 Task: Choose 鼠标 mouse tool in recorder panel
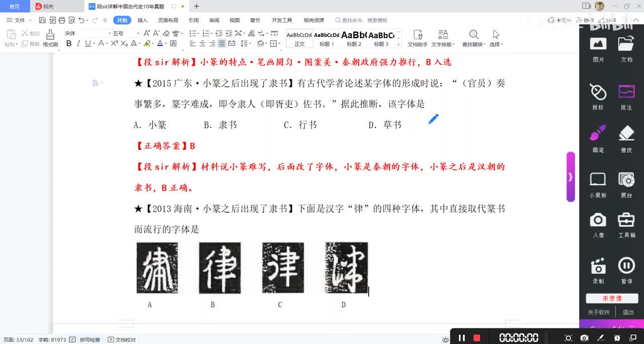tap(598, 97)
